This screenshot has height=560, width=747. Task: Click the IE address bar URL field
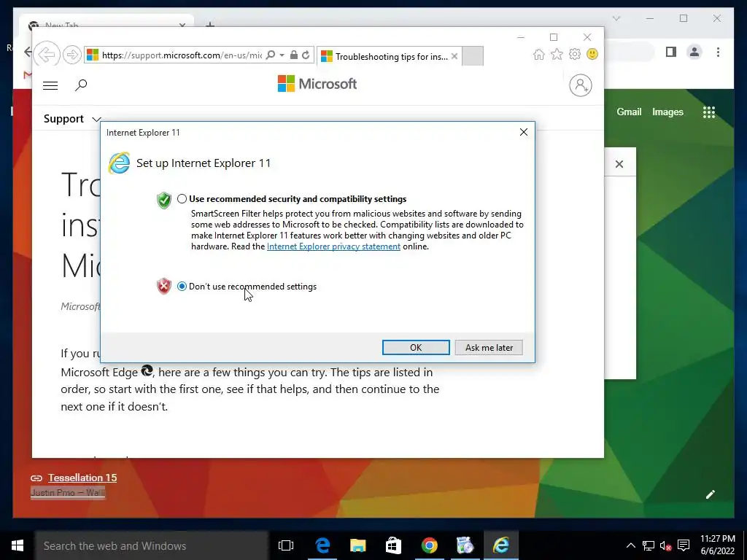click(x=182, y=55)
